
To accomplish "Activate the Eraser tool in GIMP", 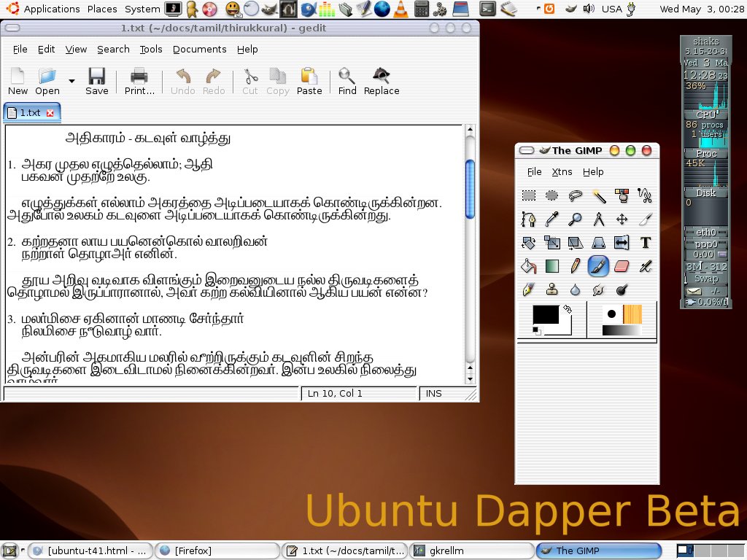I will [622, 266].
